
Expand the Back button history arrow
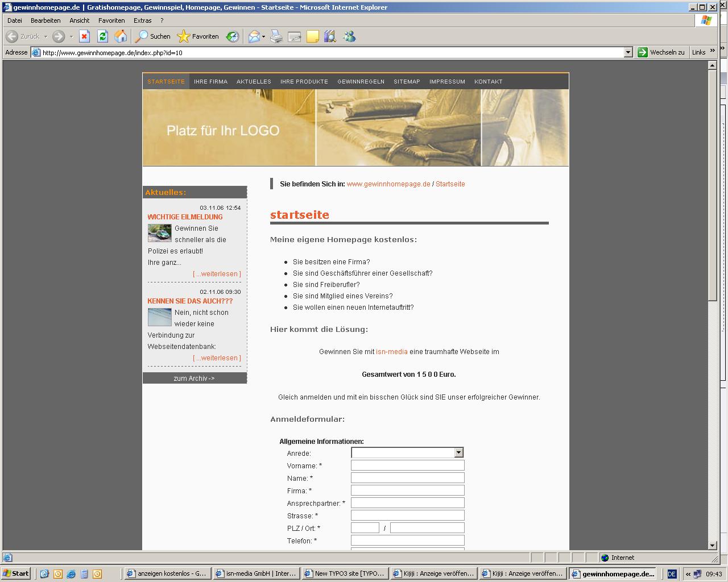coord(46,36)
